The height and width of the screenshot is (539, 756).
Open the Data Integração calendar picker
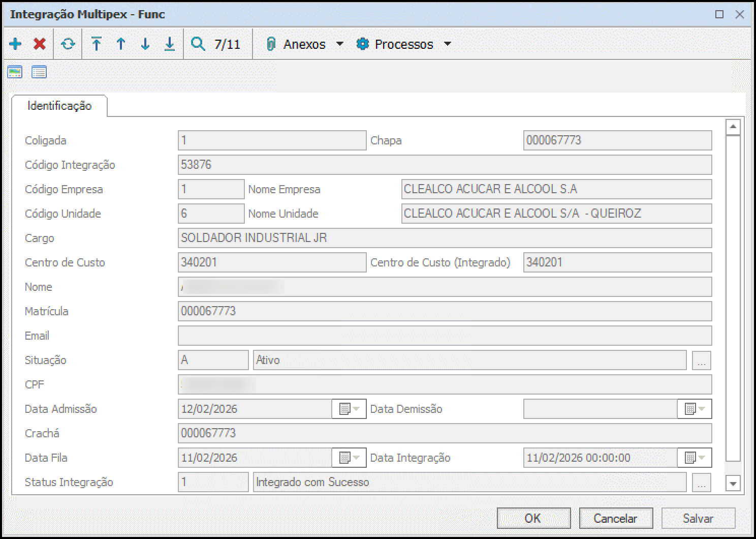click(x=695, y=458)
